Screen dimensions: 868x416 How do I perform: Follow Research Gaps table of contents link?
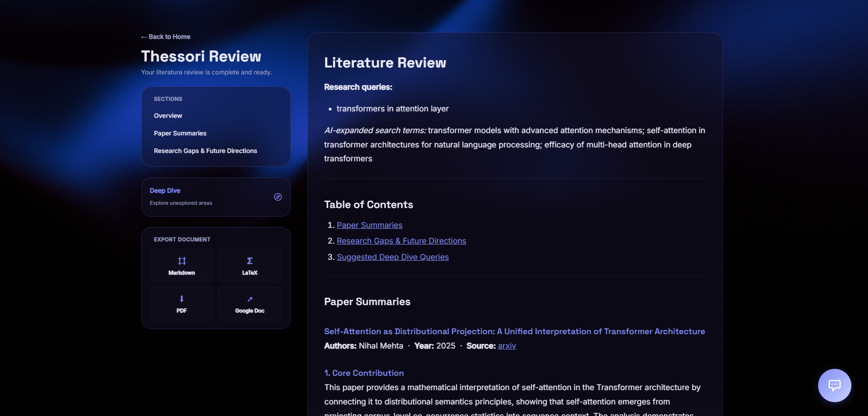click(401, 241)
